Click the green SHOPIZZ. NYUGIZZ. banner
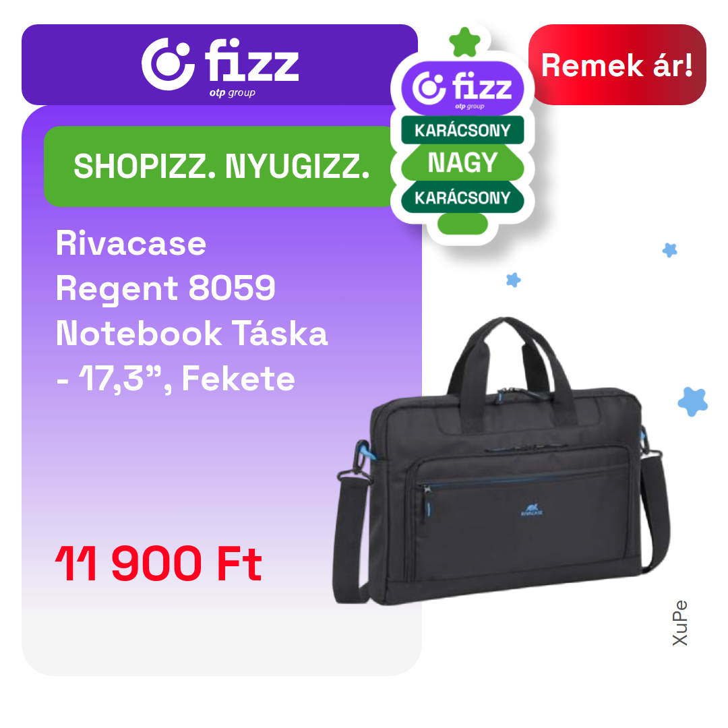Screen dimensions: 728x728 point(220,166)
